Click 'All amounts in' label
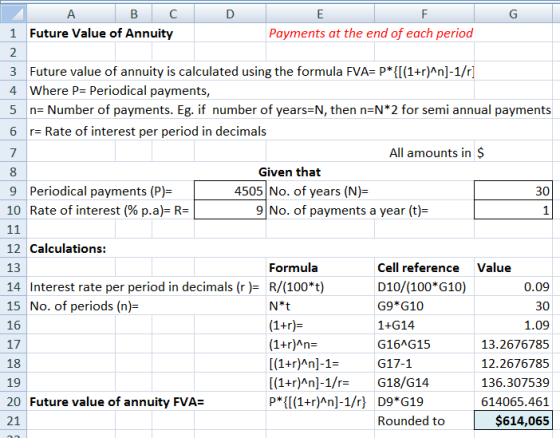Viewport: 560px width, 438px height. [430, 153]
